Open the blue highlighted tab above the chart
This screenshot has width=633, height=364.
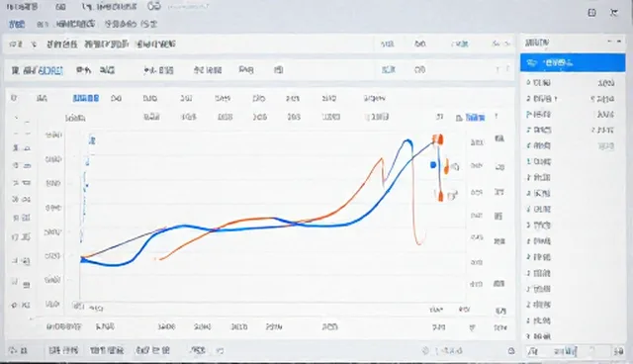click(x=86, y=98)
